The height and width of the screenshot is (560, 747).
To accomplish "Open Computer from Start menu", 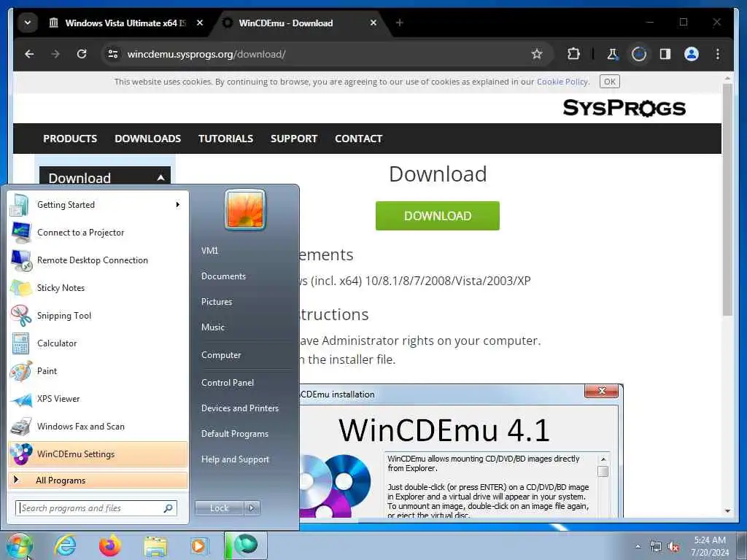I will (x=221, y=355).
